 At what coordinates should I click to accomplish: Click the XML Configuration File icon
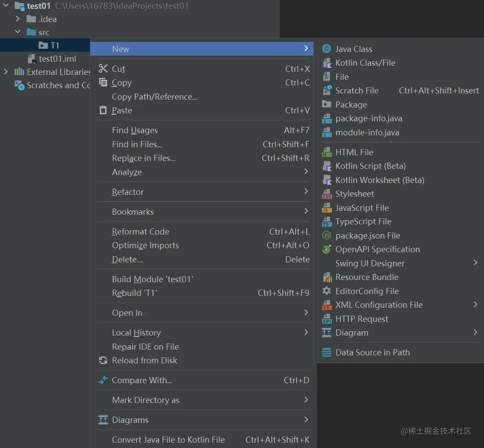pos(327,305)
